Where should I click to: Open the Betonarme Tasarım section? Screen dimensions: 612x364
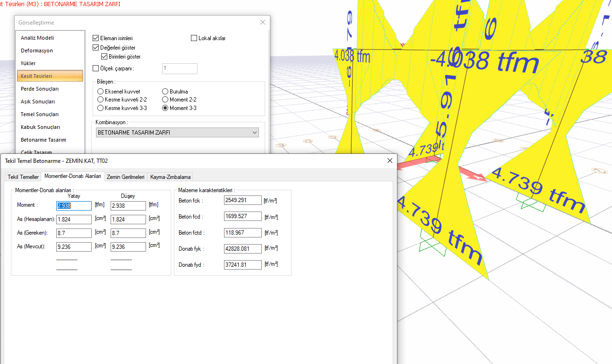(50, 140)
